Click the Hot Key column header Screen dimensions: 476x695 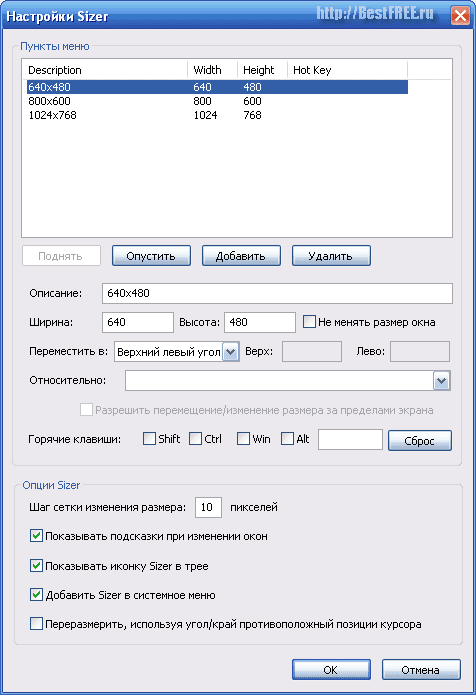(347, 70)
